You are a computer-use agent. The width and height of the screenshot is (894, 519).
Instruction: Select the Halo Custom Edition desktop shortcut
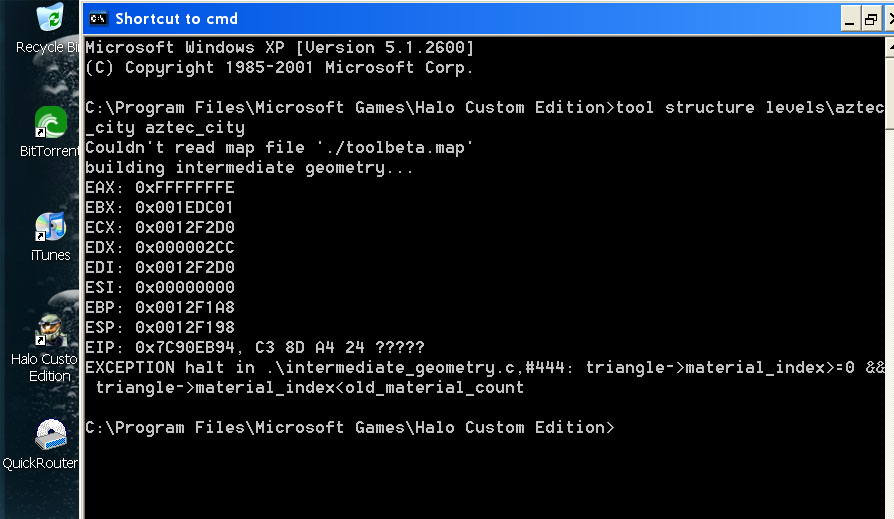[50, 331]
